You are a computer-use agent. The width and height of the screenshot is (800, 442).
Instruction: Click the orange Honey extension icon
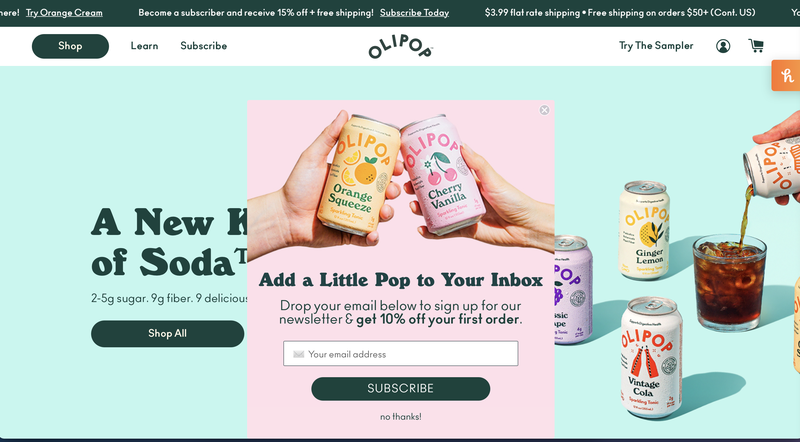click(786, 76)
